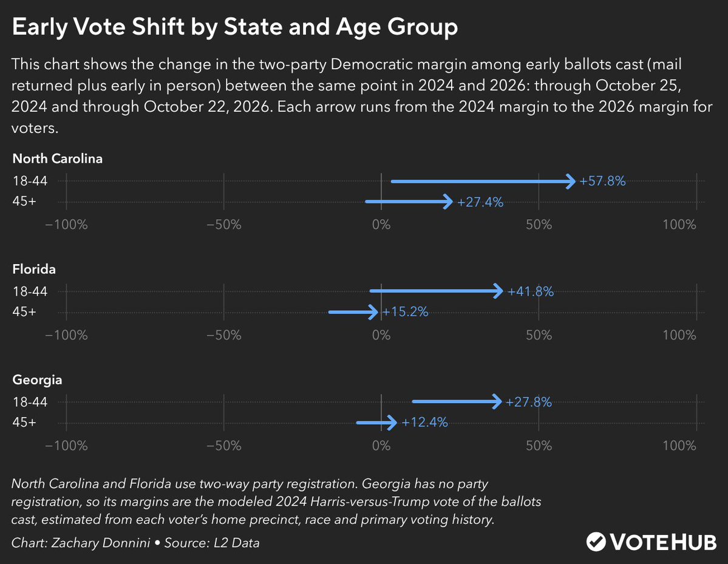The height and width of the screenshot is (564, 728).
Task: Click the VoteHub checkmark logo icon
Action: [596, 542]
